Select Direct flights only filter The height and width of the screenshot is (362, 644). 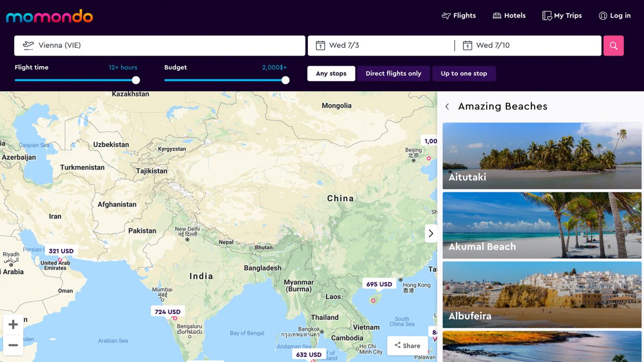393,74
